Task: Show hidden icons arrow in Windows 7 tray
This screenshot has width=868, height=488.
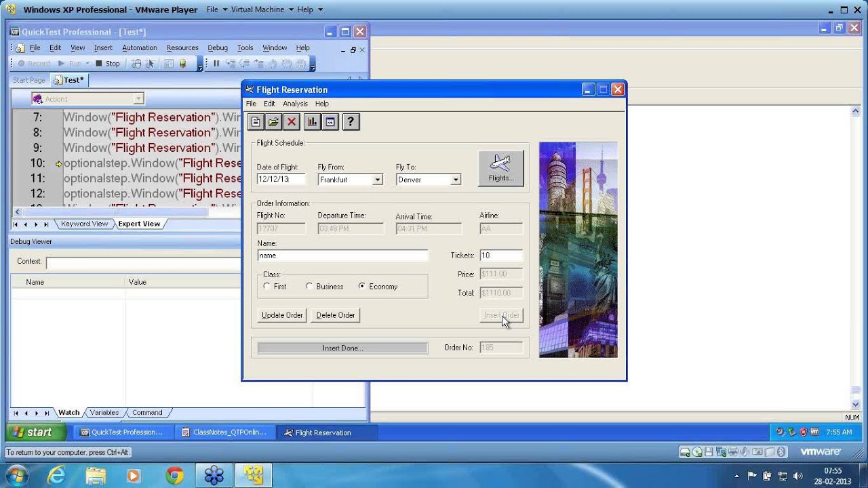Action: point(736,476)
